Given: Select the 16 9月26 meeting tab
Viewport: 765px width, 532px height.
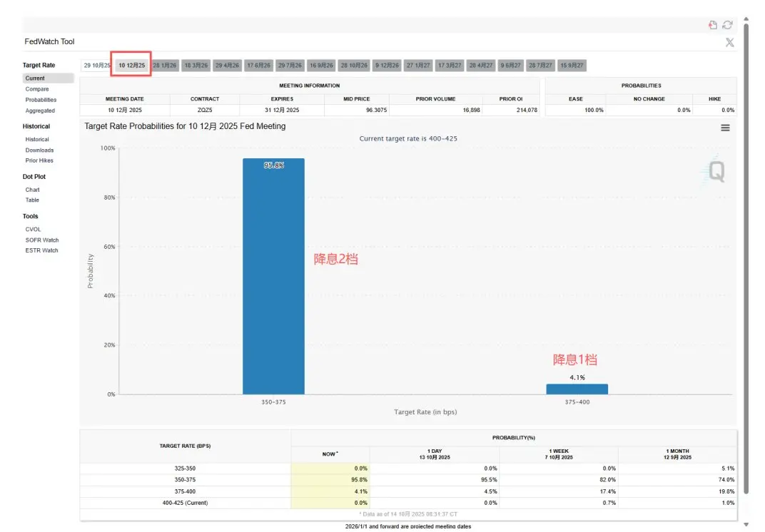Looking at the screenshot, I should pos(322,66).
